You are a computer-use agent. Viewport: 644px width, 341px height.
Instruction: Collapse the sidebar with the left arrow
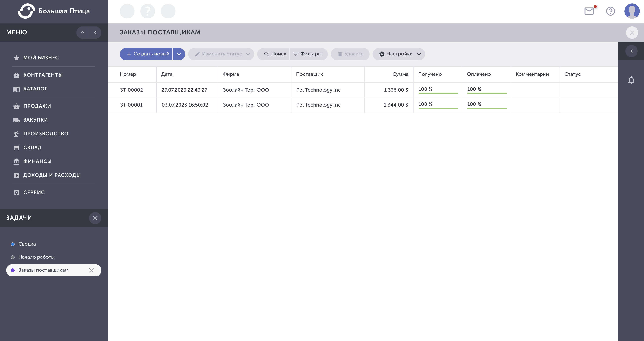[x=95, y=33]
